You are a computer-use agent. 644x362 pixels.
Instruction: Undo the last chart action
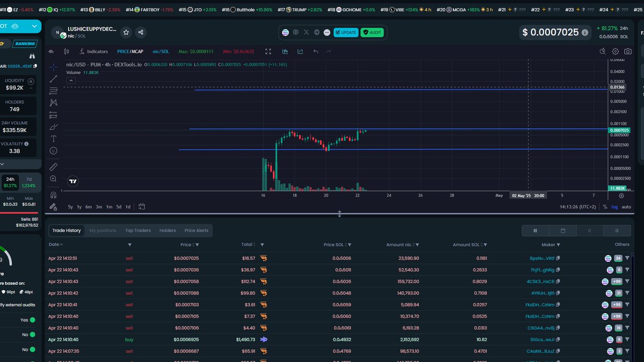coord(316,51)
